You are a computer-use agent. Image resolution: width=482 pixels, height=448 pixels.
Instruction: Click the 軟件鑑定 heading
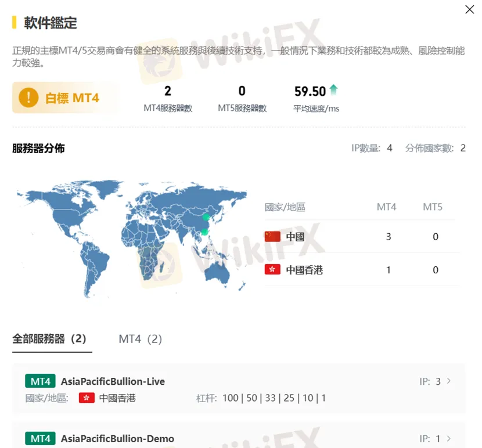point(51,23)
